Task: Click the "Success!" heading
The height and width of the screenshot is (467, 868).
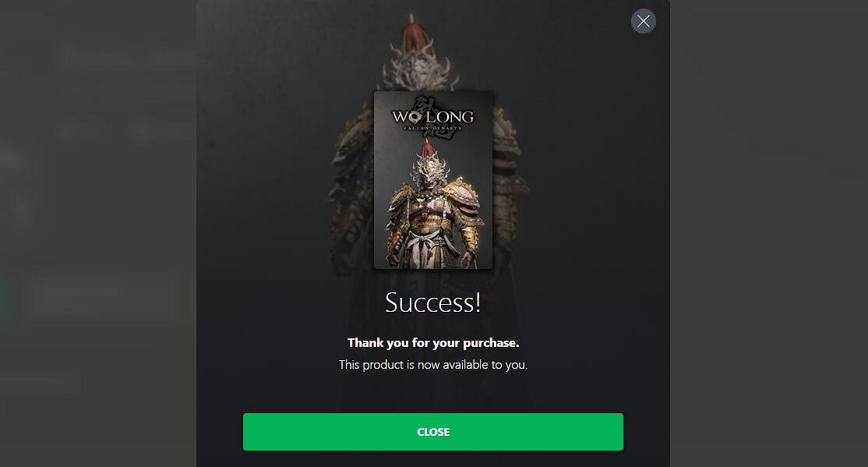Action: coord(433,302)
